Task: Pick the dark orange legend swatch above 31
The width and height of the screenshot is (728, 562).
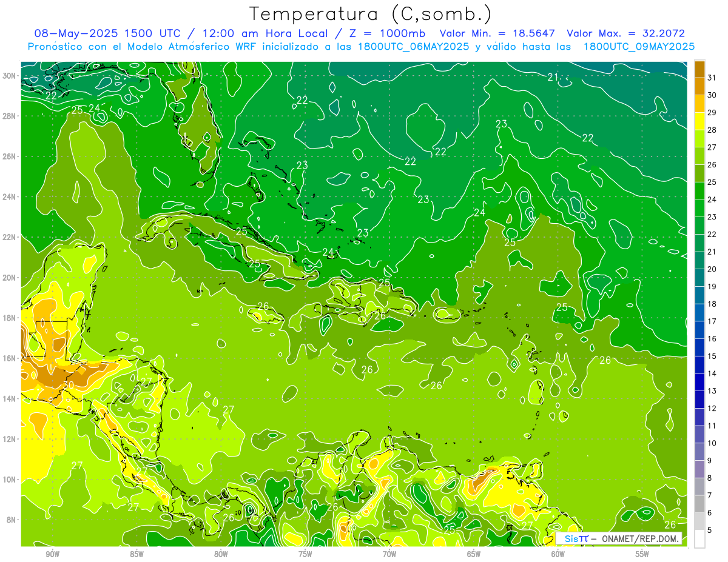Action: coord(699,69)
